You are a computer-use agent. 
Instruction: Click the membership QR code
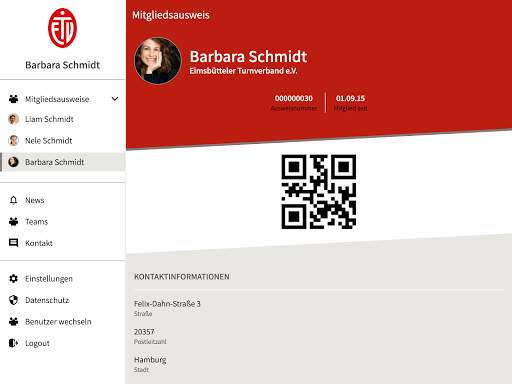pos(319,192)
